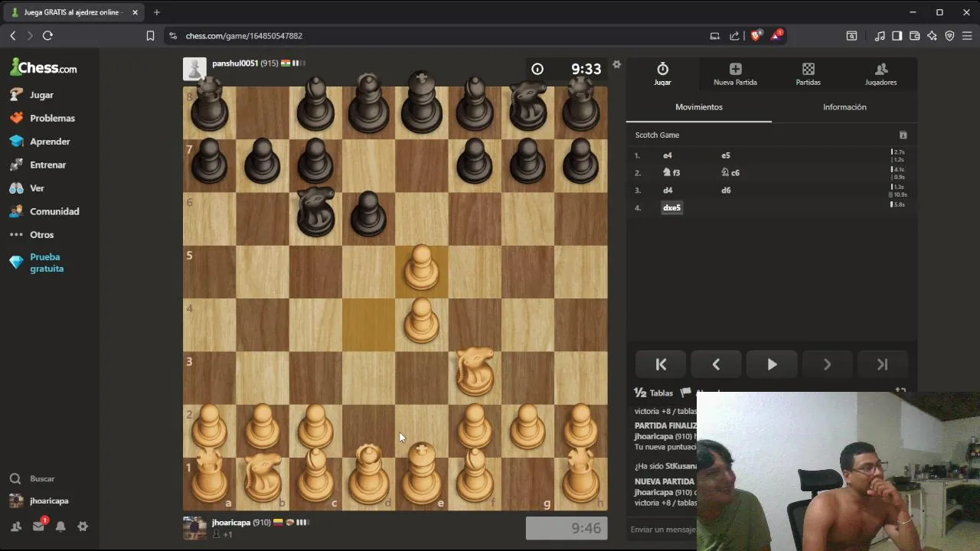
Task: Click the chat message input field
Action: 663,529
